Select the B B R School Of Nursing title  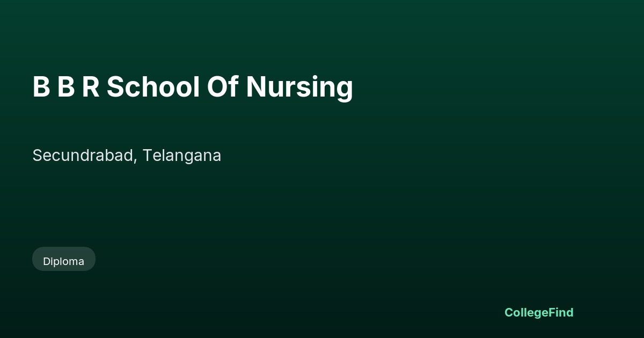coord(193,87)
